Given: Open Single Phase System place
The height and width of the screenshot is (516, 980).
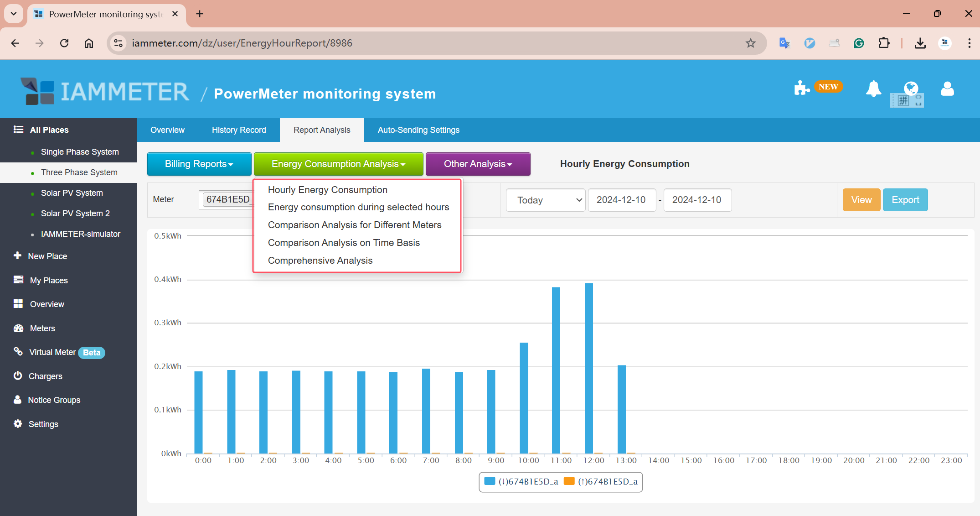Looking at the screenshot, I should 80,152.
